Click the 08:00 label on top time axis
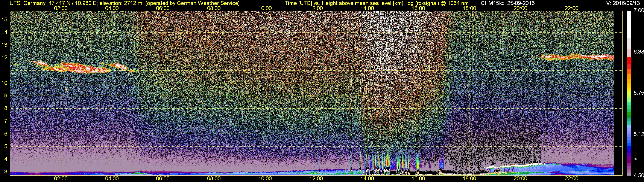 pos(214,8)
